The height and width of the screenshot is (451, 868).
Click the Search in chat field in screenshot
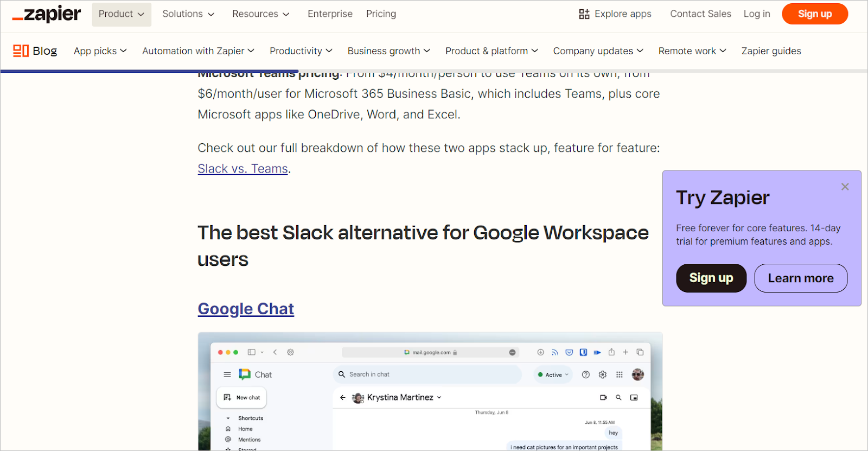pyautogui.click(x=427, y=374)
